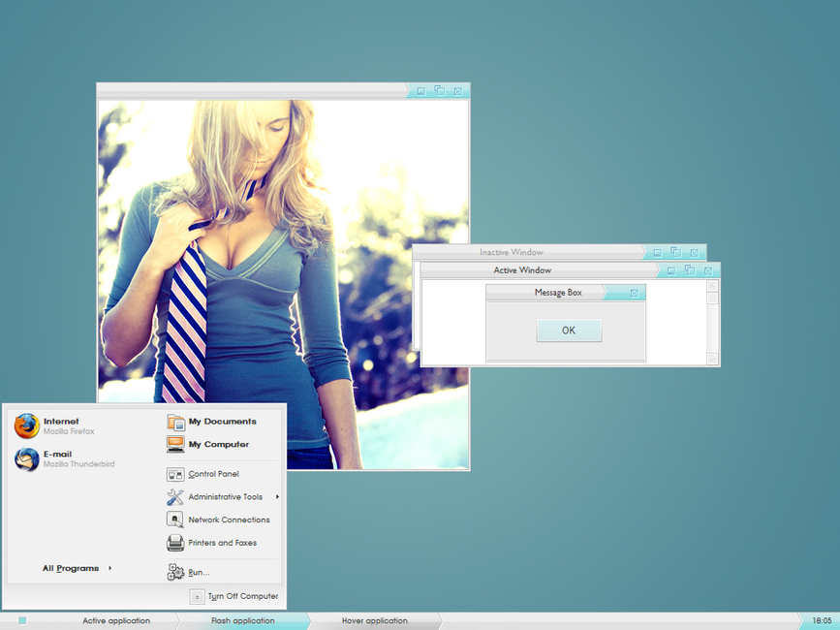Open Mozilla Firefox Internet icon
This screenshot has height=630, width=840.
(27, 425)
